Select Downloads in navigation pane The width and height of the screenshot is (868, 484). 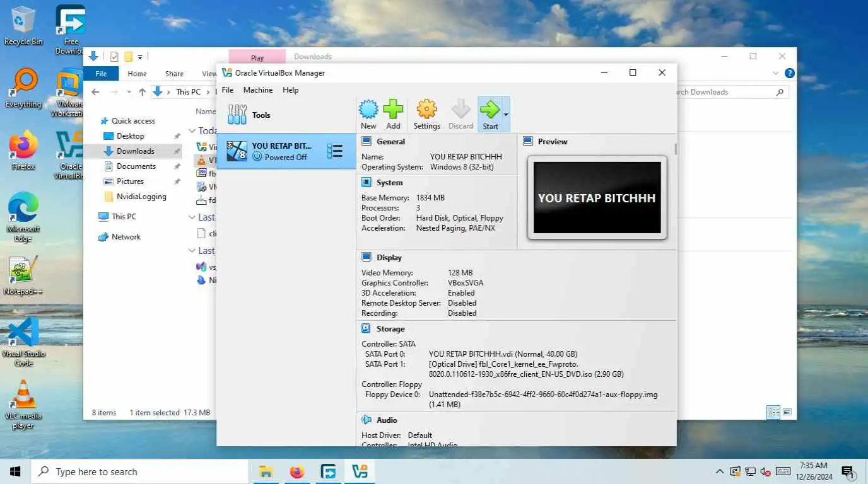pyautogui.click(x=136, y=151)
